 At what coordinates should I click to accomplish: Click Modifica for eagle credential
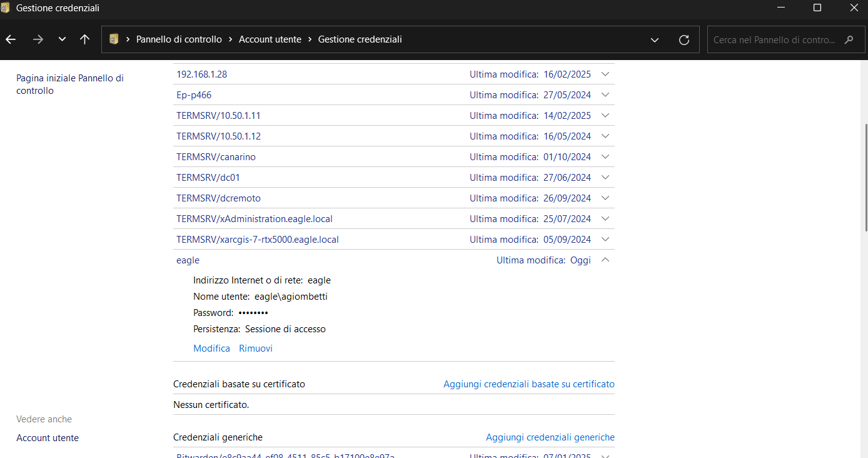click(x=211, y=349)
